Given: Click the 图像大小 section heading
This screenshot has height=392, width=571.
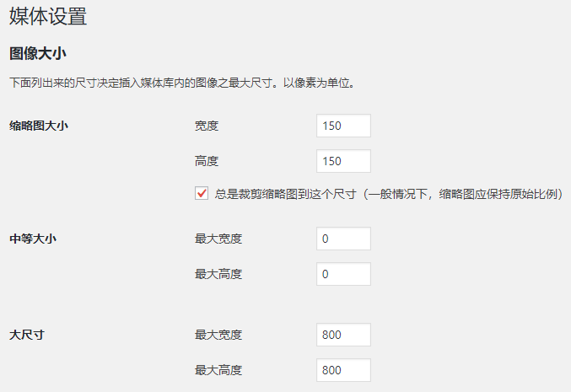Looking at the screenshot, I should [38, 54].
